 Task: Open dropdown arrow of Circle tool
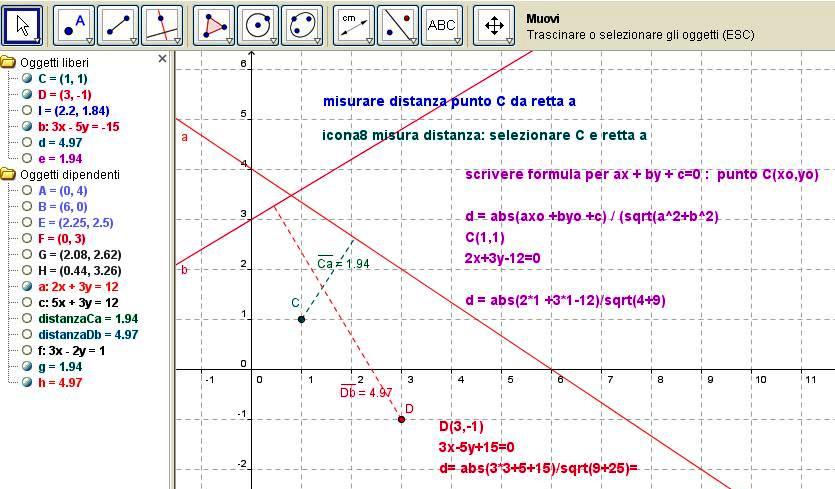[x=273, y=41]
